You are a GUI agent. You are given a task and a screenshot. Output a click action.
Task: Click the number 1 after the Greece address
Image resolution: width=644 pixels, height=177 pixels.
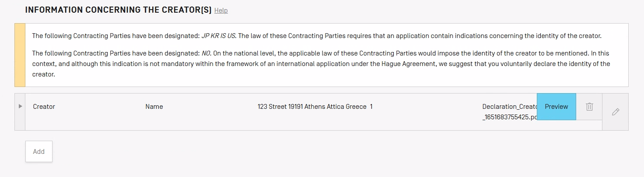pos(371,107)
